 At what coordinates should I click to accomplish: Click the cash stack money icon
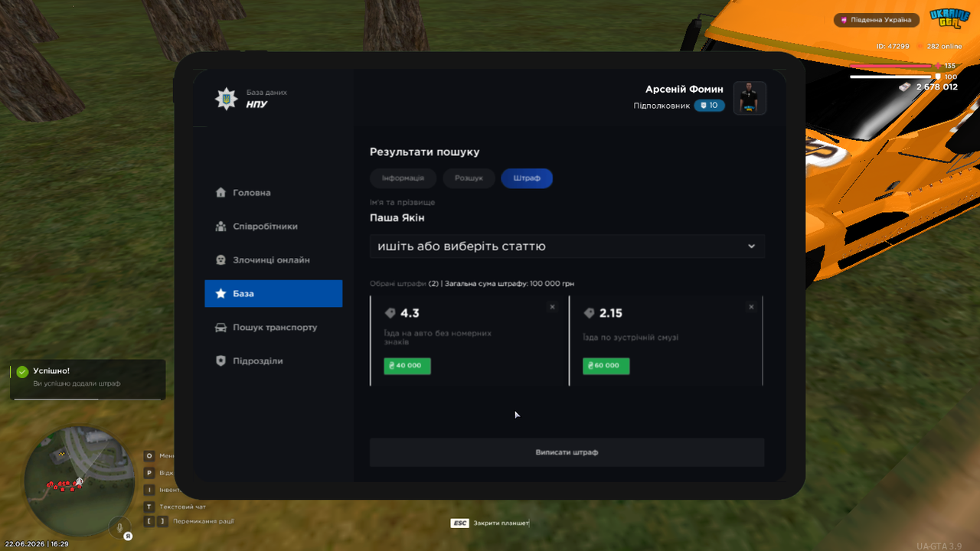pos(906,87)
